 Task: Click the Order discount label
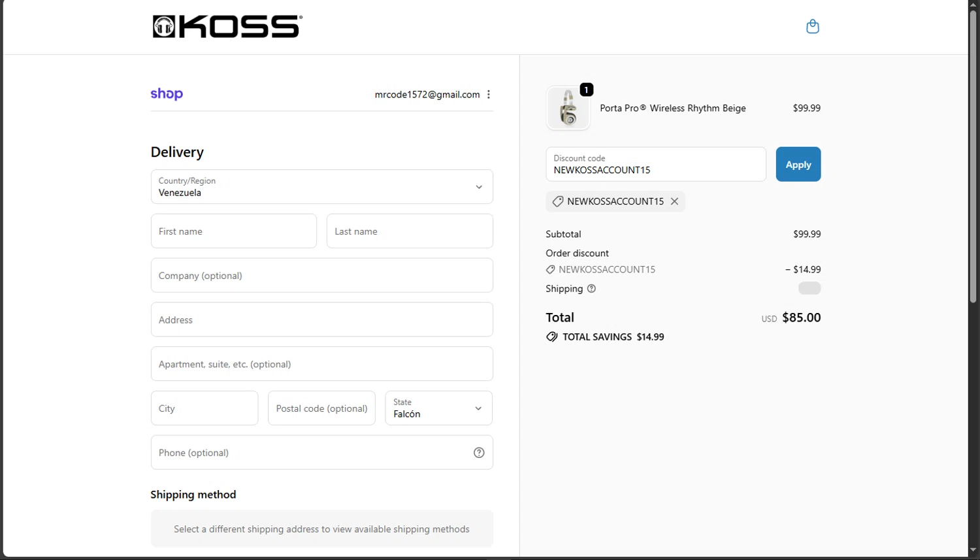coord(577,253)
